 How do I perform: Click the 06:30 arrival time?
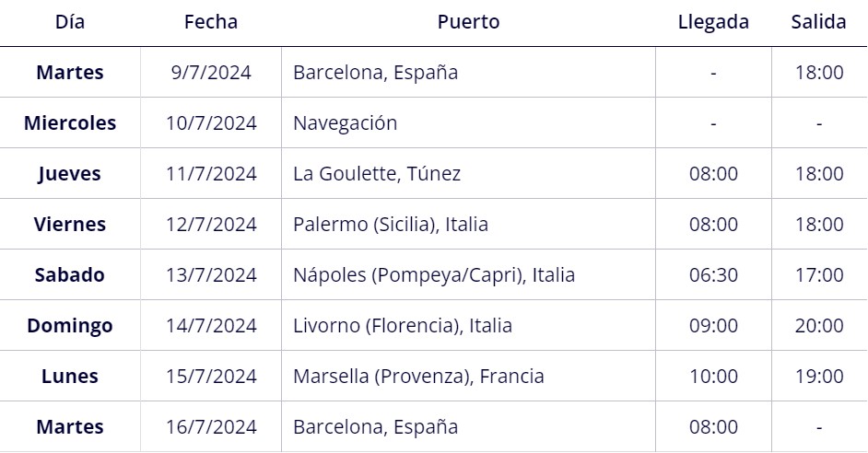point(713,275)
